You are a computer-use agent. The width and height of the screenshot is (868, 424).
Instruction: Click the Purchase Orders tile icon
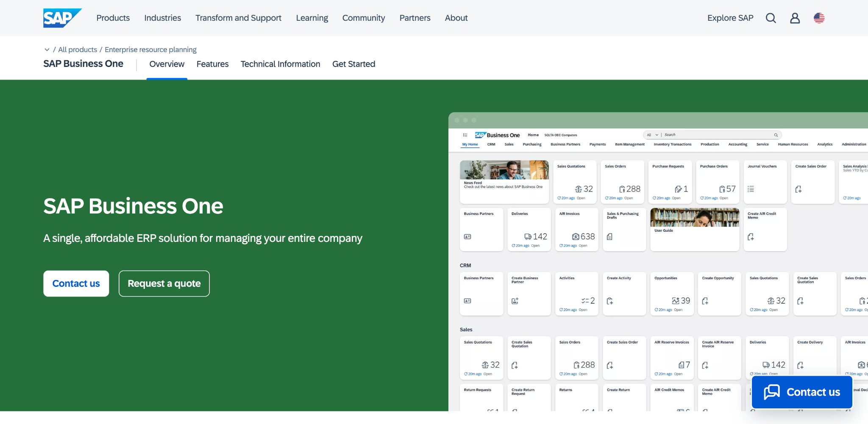[722, 189]
